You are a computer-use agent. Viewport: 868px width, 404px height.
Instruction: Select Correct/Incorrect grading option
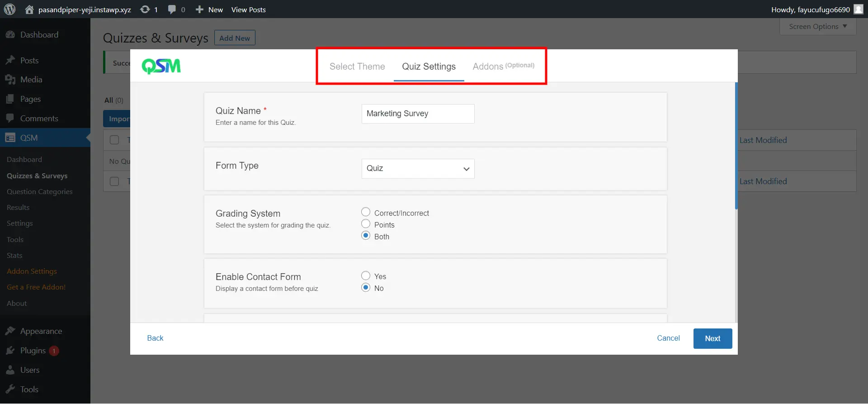coord(366,212)
